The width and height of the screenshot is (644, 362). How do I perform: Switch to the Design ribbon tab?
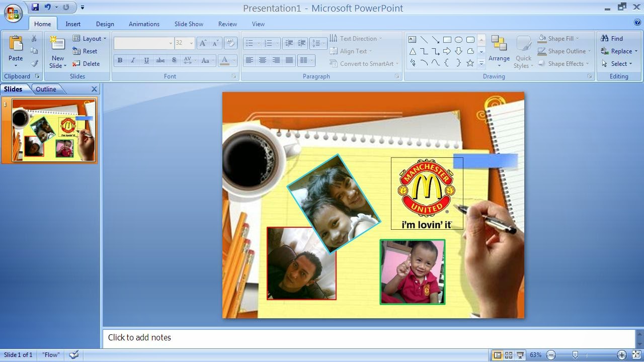(105, 24)
